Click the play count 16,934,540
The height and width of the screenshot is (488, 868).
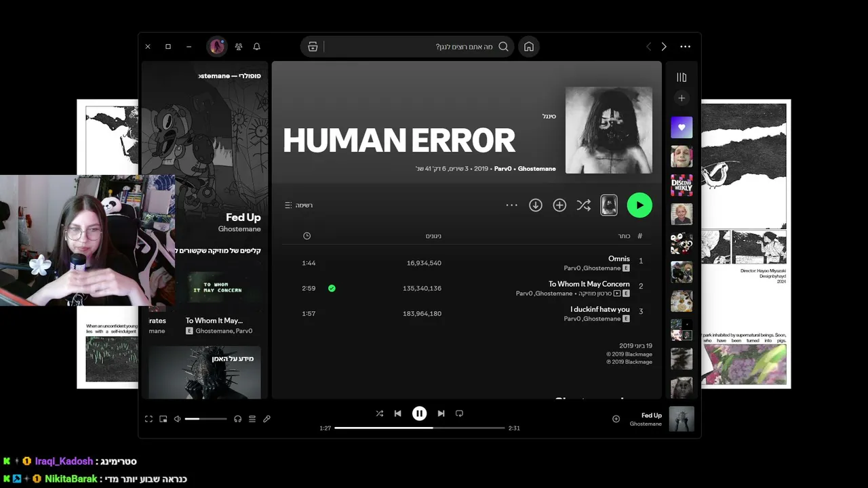(424, 263)
